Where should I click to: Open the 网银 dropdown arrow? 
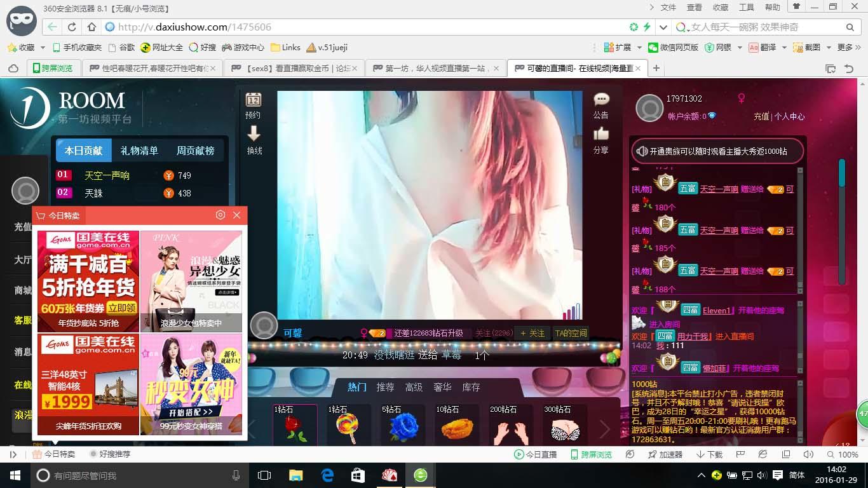[x=738, y=48]
